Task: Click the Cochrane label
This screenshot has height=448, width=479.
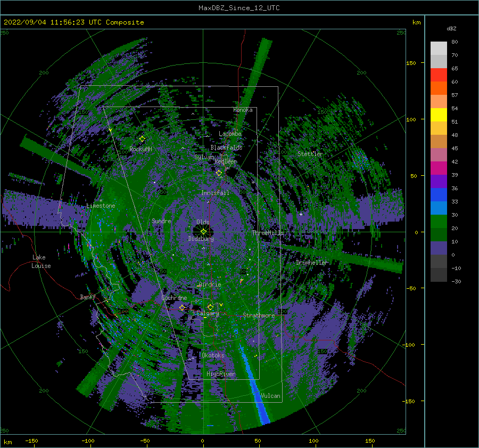Action: click(x=174, y=298)
